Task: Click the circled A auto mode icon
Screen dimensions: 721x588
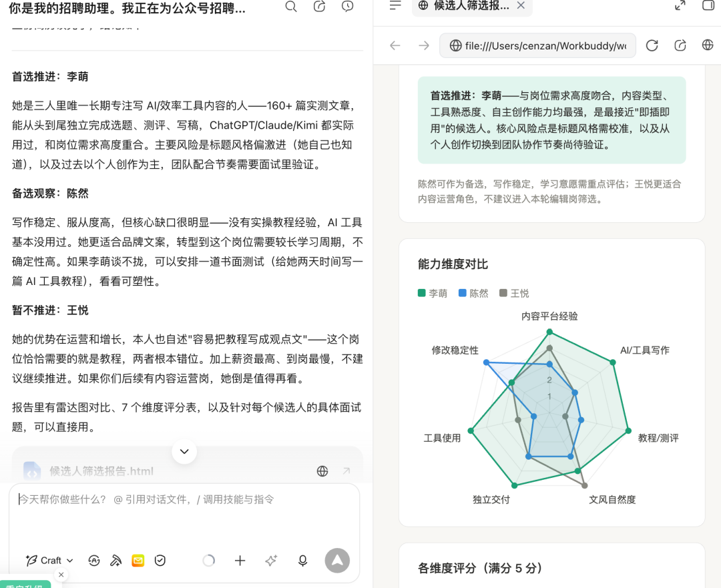Action: (94, 561)
